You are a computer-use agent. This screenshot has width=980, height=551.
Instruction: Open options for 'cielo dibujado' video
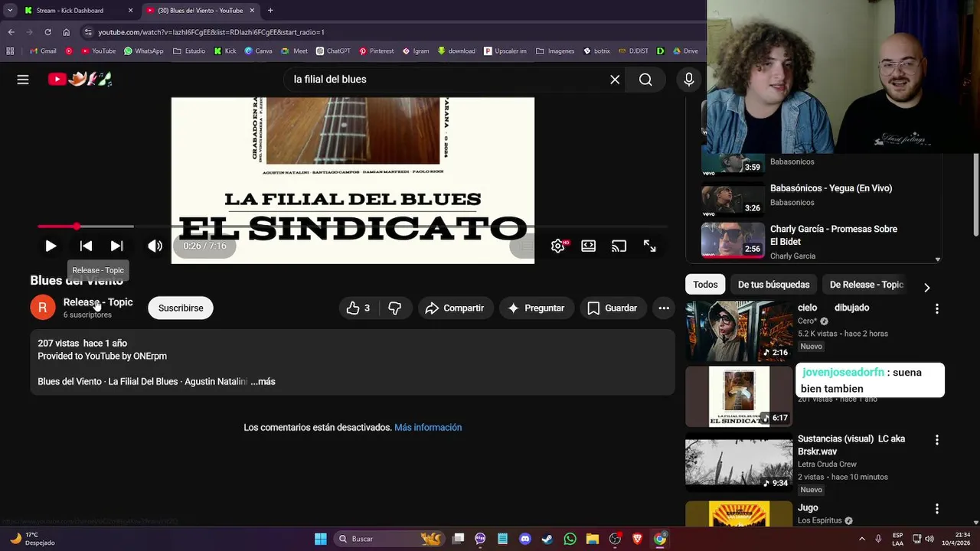[x=936, y=309]
